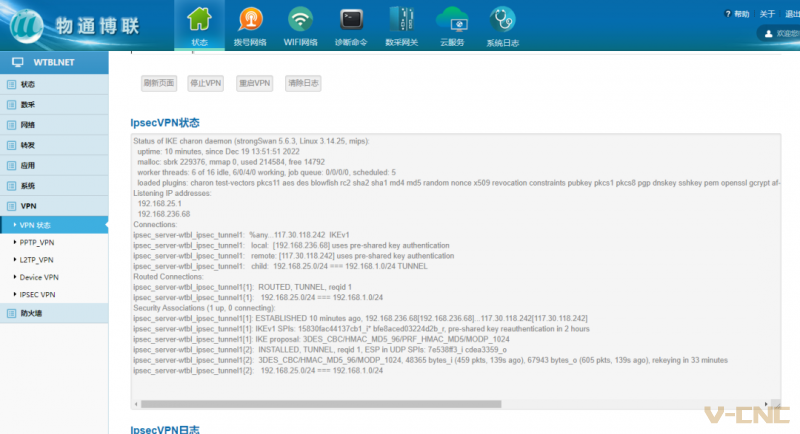This screenshot has width=800, height=434.
Task: Click the 'Listening IP addresses:' line
Action: point(172,193)
